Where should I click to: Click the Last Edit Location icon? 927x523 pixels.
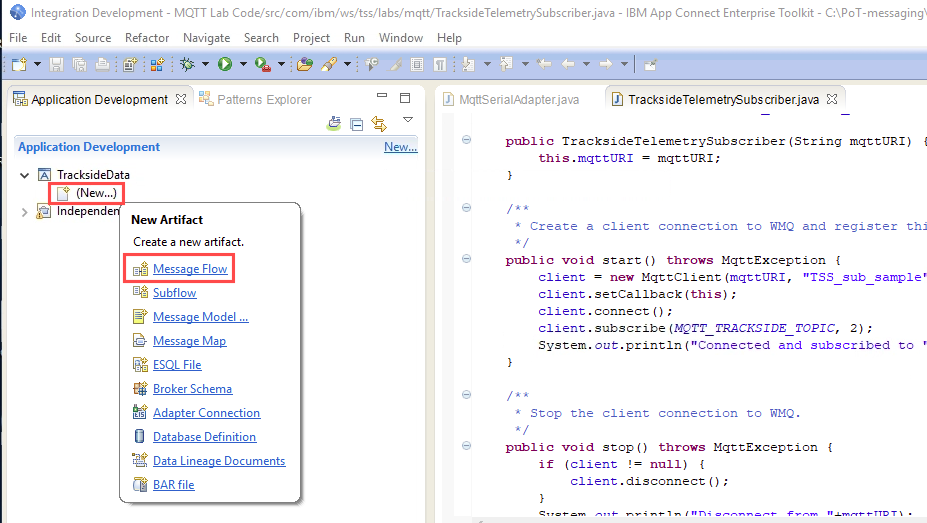coord(544,64)
